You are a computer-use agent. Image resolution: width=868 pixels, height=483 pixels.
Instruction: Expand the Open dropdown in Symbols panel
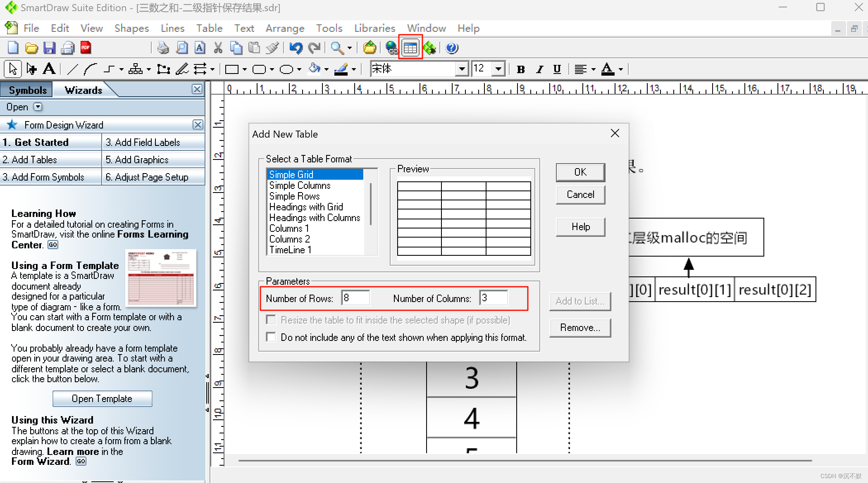37,107
